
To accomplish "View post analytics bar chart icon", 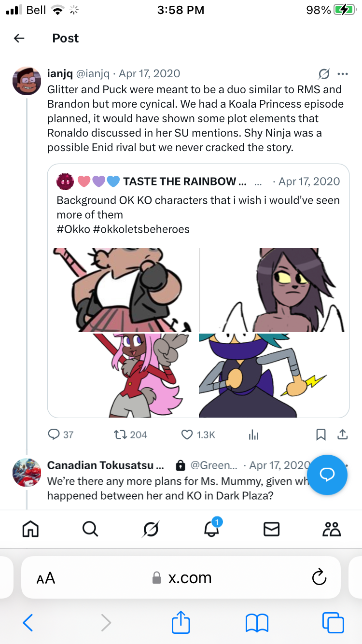I will (253, 434).
